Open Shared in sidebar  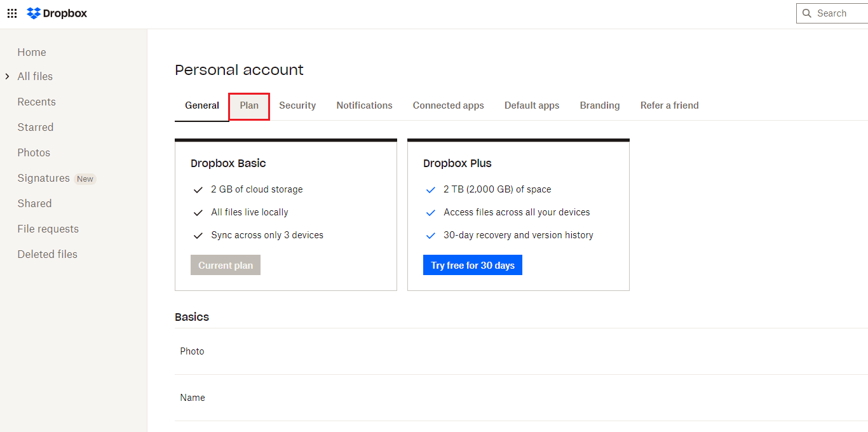[x=34, y=203]
